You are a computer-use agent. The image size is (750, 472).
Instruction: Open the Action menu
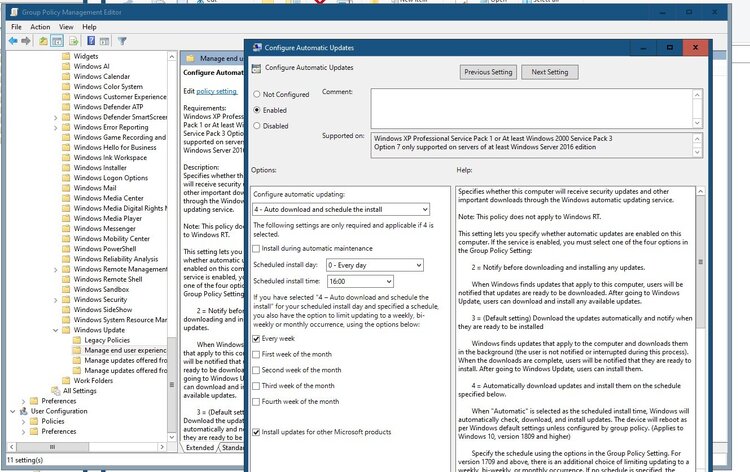[40, 27]
